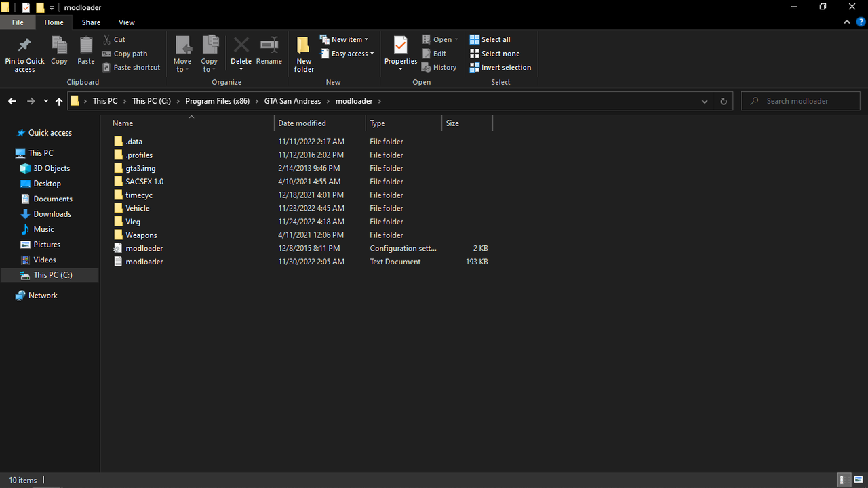Click Invert selection in ribbon
Image resolution: width=868 pixels, height=488 pixels.
(x=500, y=68)
